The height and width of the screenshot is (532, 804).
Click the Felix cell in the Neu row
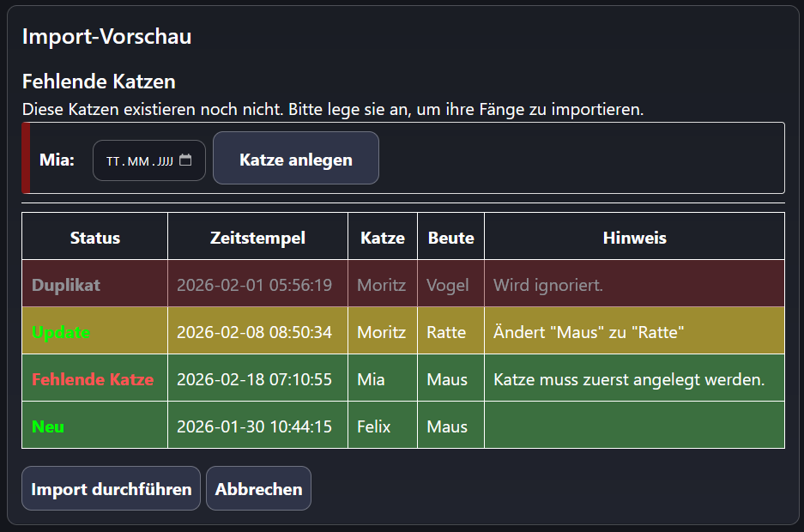373,426
